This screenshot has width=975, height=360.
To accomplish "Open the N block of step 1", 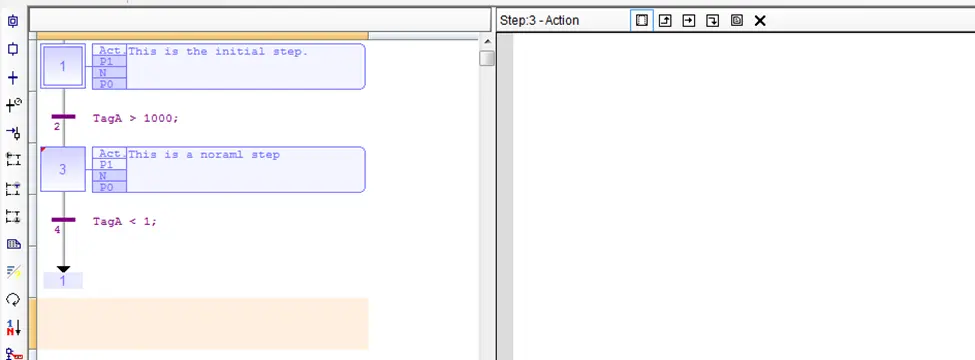I will (110, 73).
